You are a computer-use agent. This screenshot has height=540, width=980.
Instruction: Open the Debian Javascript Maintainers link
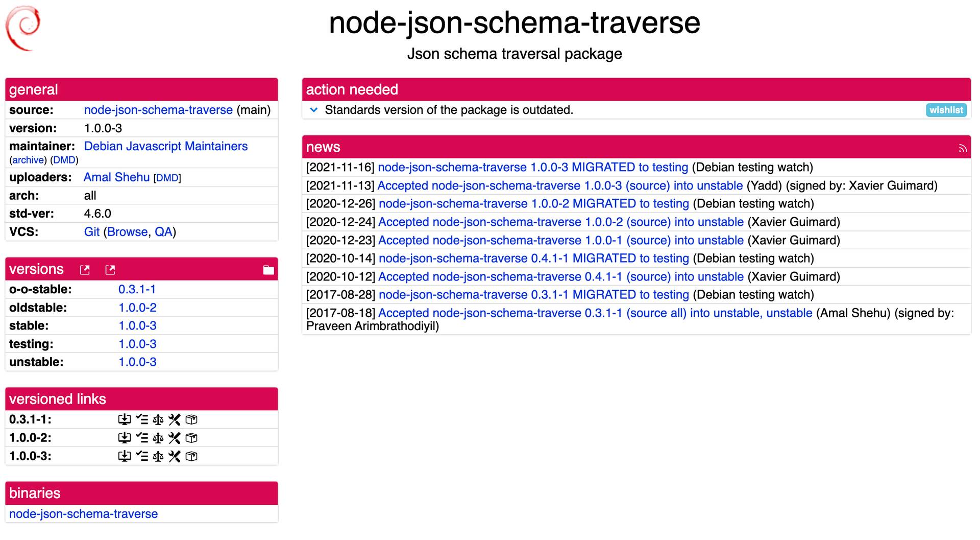point(165,146)
